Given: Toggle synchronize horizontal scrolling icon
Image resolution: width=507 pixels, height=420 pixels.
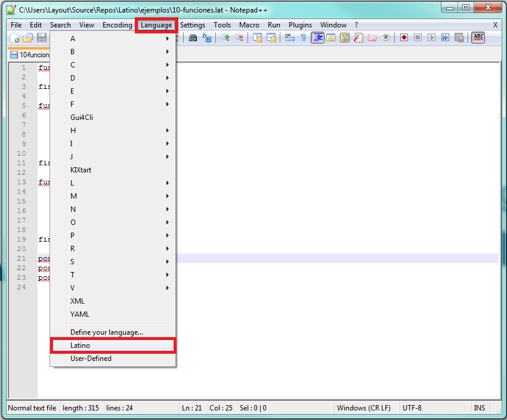Looking at the screenshot, I should (271, 38).
